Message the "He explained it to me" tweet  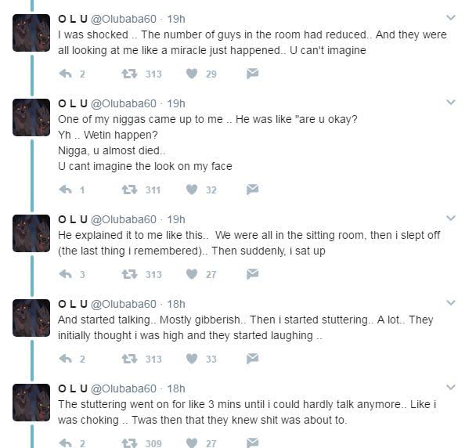[x=252, y=274]
